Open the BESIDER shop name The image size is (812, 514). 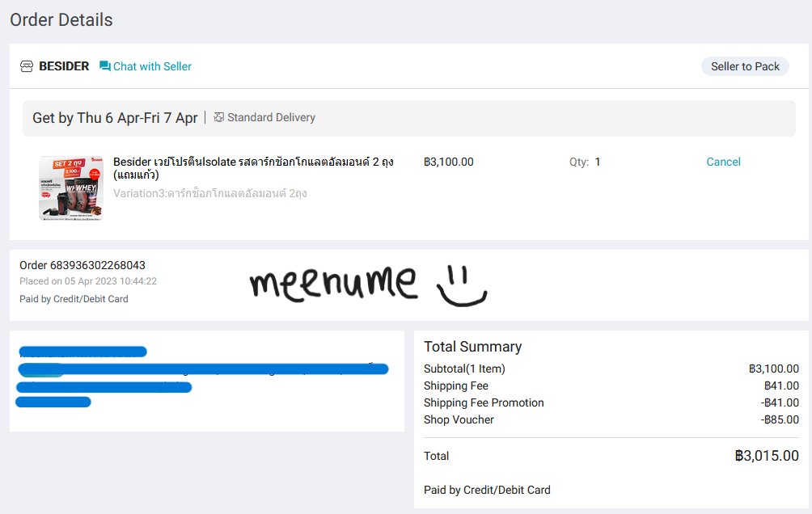pos(64,66)
